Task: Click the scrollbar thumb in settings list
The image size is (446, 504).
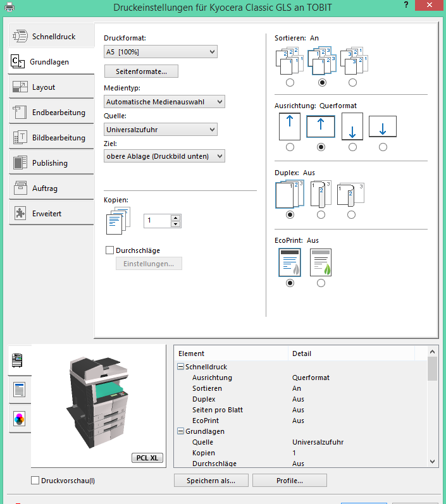Action: click(432, 369)
